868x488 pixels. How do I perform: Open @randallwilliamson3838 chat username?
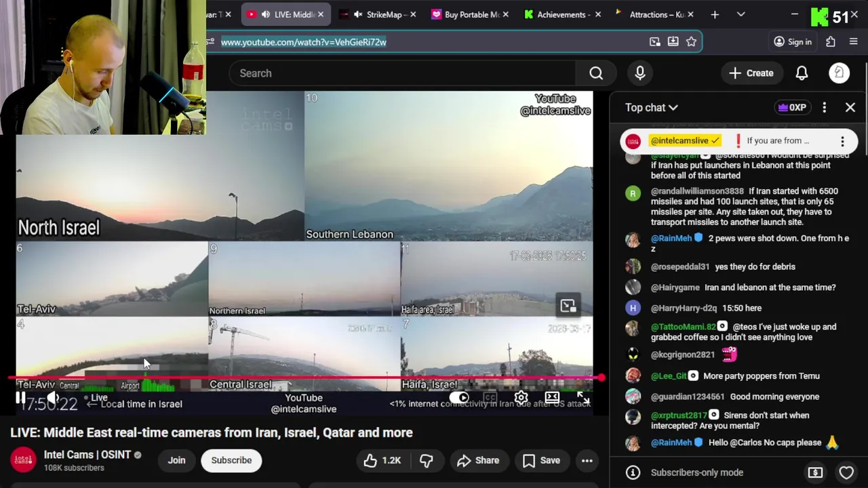pyautogui.click(x=697, y=191)
